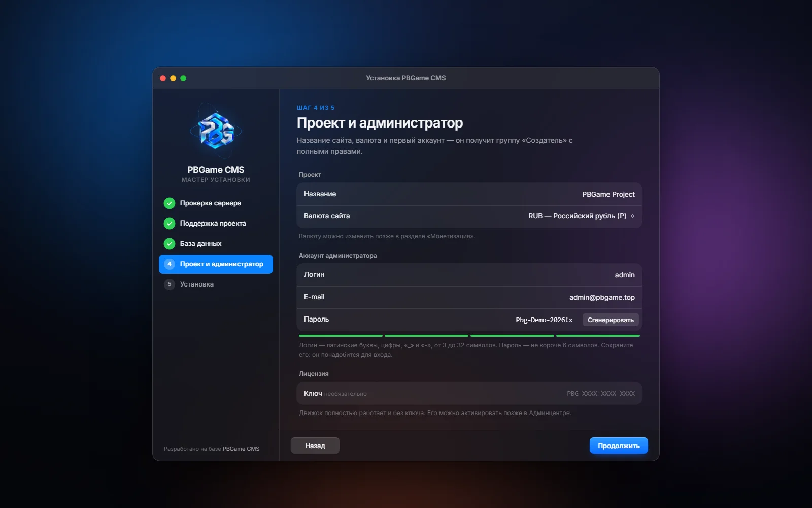812x508 pixels.
Task: Click green checkmark beside База данных
Action: click(170, 244)
